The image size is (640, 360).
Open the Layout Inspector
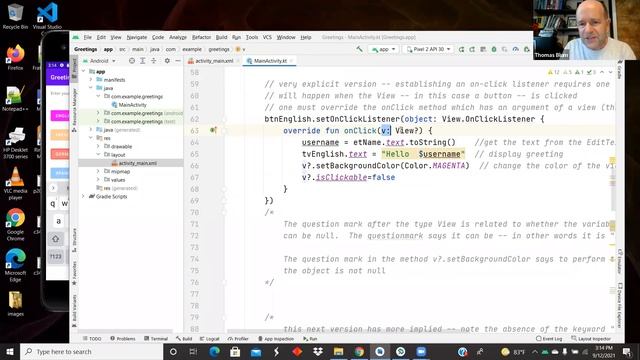click(x=591, y=339)
